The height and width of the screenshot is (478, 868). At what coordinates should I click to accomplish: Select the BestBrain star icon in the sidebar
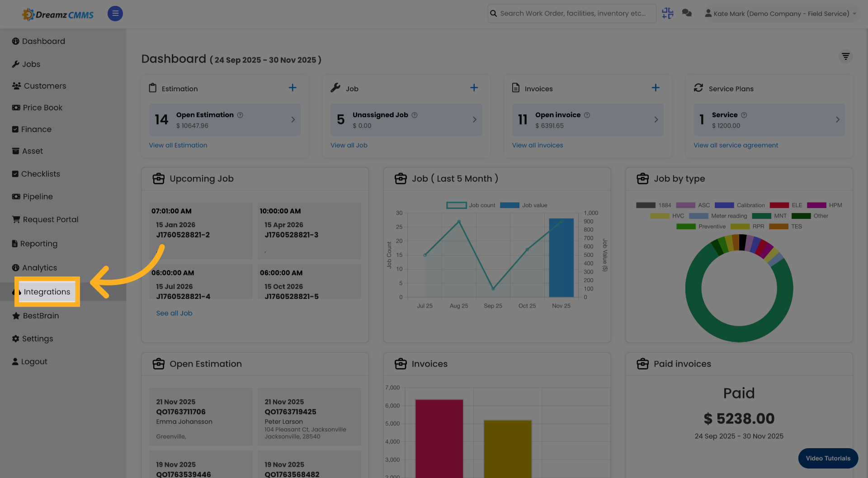pyautogui.click(x=15, y=315)
